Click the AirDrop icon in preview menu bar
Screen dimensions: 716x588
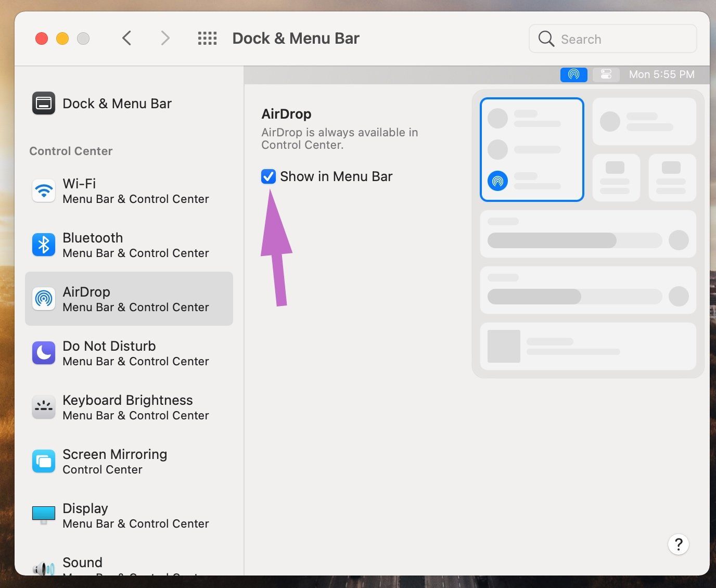pos(574,74)
